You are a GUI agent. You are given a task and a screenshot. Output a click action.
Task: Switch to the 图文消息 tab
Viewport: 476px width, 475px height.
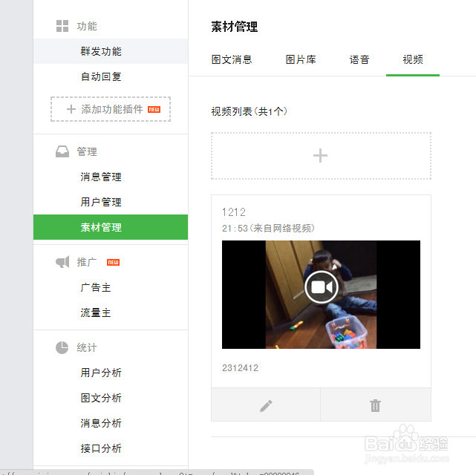(x=232, y=59)
